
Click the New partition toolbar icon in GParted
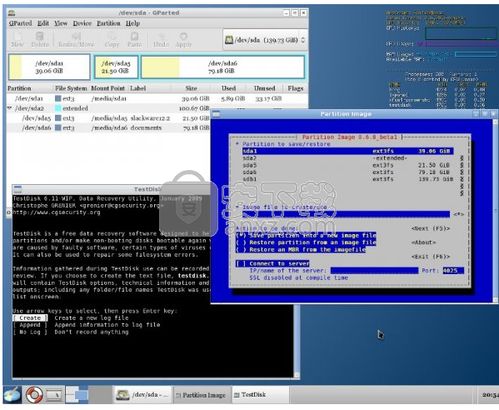pos(17,39)
